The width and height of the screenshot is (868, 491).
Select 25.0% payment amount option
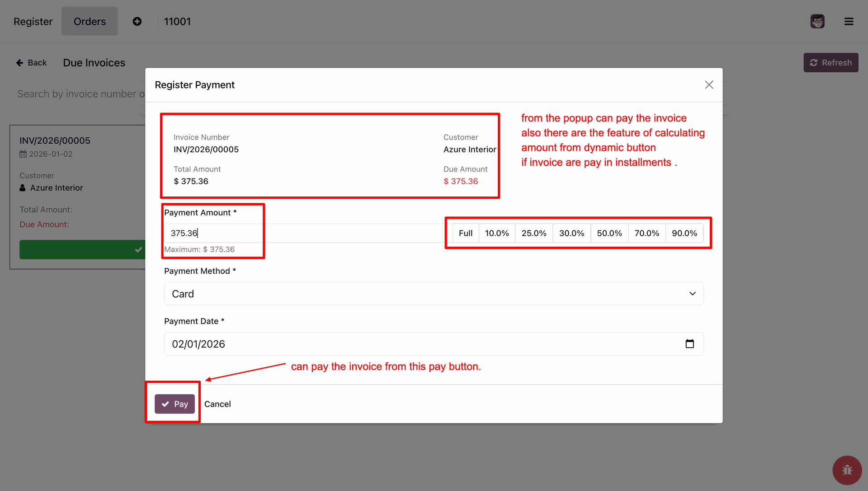tap(534, 234)
